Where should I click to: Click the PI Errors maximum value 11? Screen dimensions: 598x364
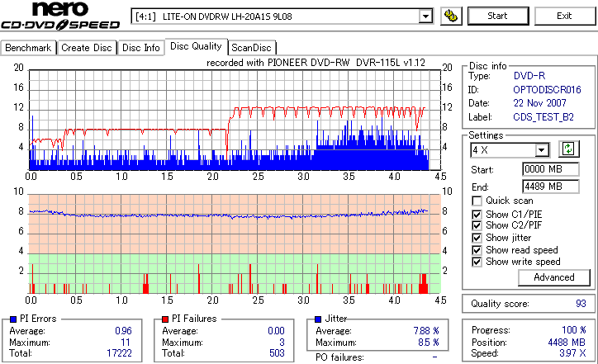(x=126, y=343)
